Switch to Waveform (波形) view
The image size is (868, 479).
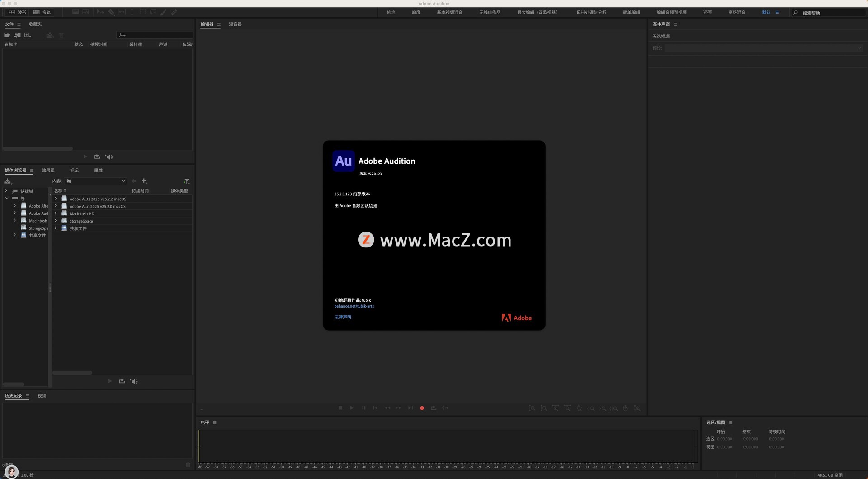[x=18, y=13]
